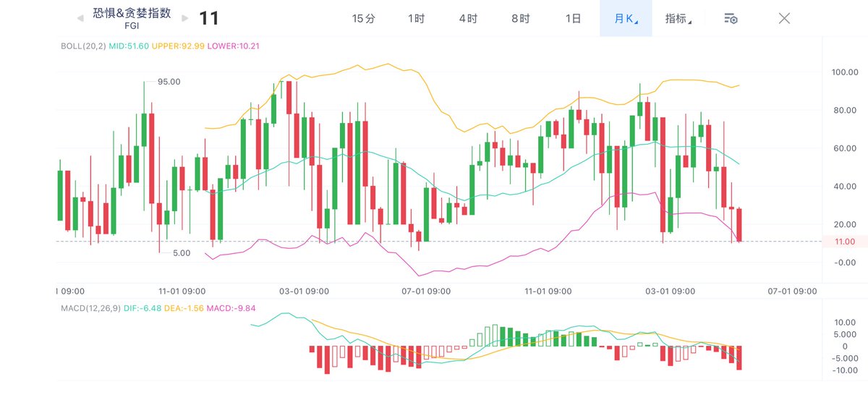Viewport: 868px width, 400px height.
Task: Click the MACD -5.000 axis label
Action: coord(845,359)
